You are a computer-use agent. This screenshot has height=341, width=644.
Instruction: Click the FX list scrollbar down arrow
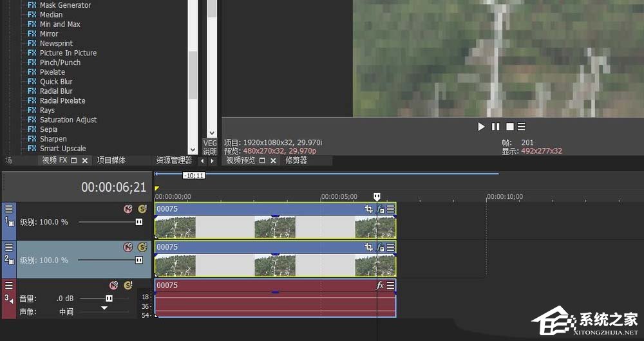click(x=193, y=150)
